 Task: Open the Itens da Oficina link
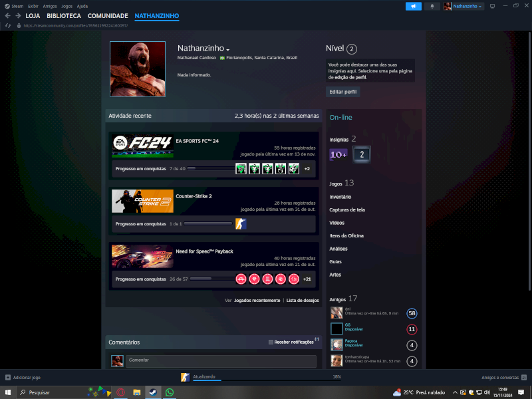346,235
